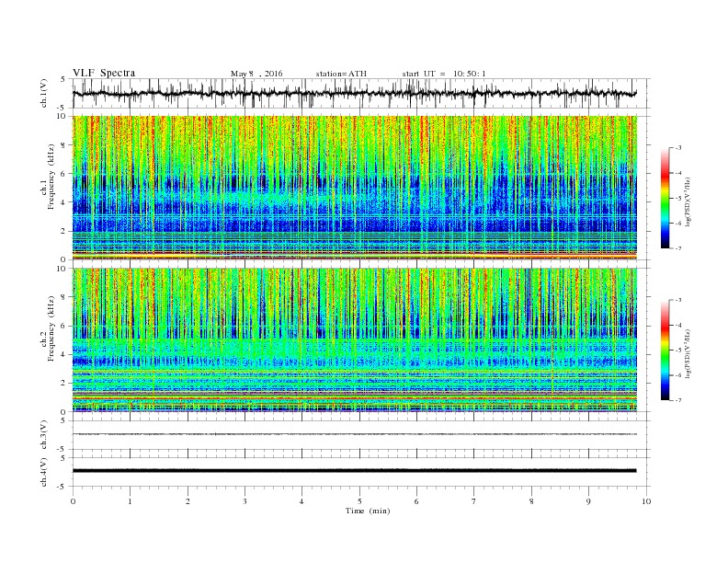
Task: Click the "Time (min)" x-axis label
Action: (x=368, y=511)
